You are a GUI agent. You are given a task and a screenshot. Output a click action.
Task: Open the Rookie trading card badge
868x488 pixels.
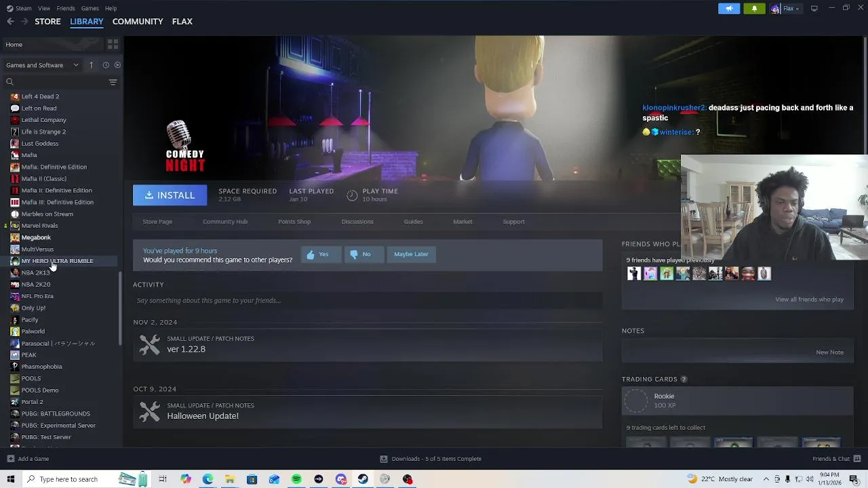click(737, 401)
